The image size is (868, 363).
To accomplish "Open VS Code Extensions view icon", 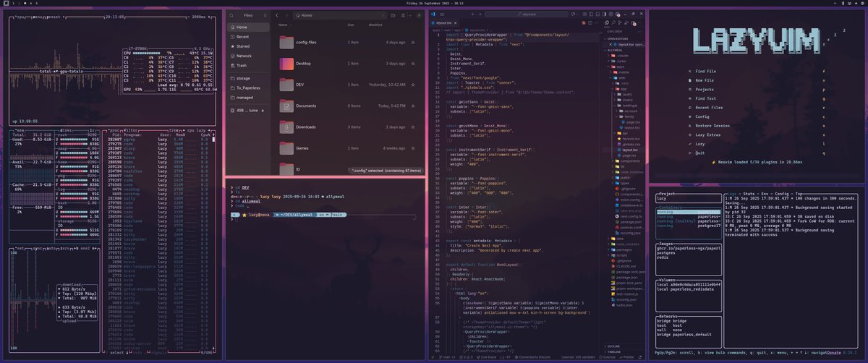I will tap(633, 23).
